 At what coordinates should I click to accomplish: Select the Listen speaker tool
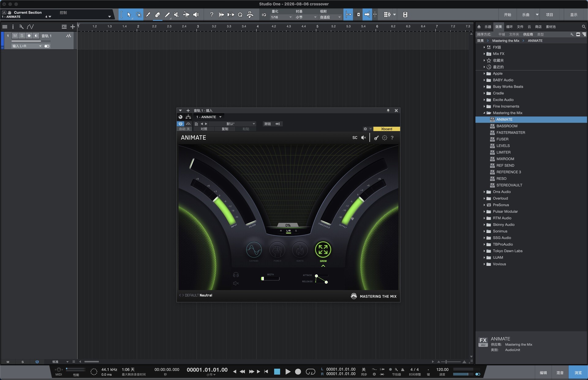tap(196, 14)
